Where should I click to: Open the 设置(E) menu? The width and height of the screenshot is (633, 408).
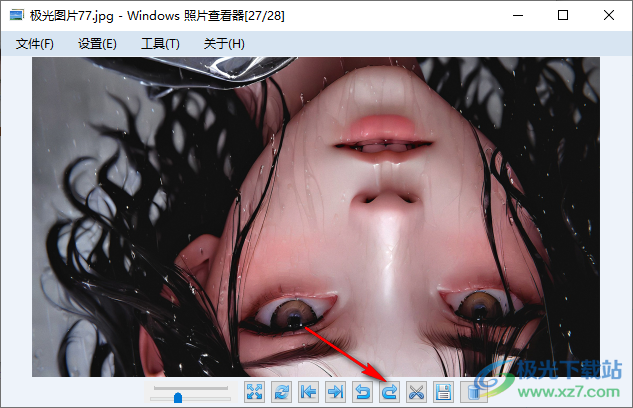click(97, 44)
